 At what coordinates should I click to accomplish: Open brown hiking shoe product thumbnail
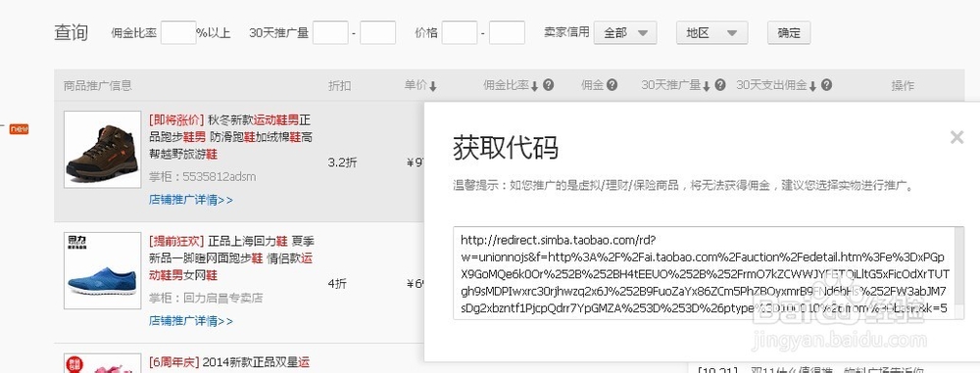click(103, 150)
